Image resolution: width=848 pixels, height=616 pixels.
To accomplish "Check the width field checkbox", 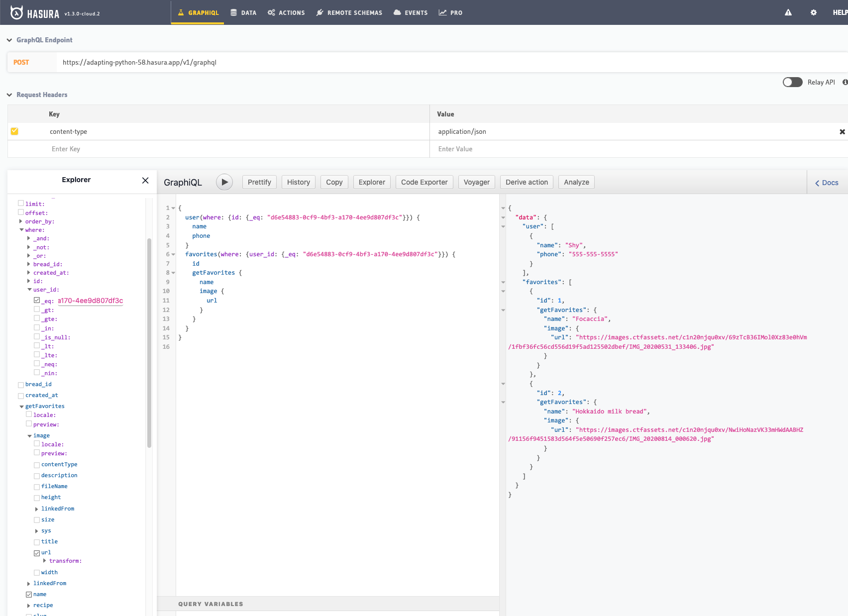I will coord(37,573).
